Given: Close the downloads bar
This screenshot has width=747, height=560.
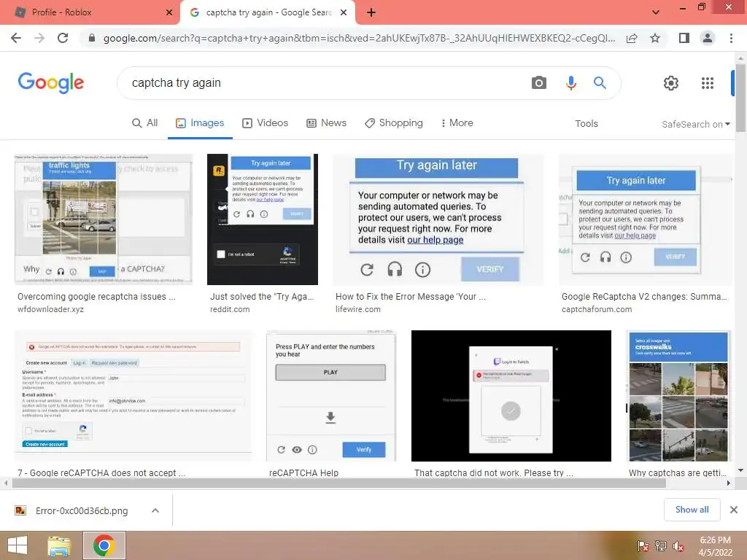Looking at the screenshot, I should [734, 510].
